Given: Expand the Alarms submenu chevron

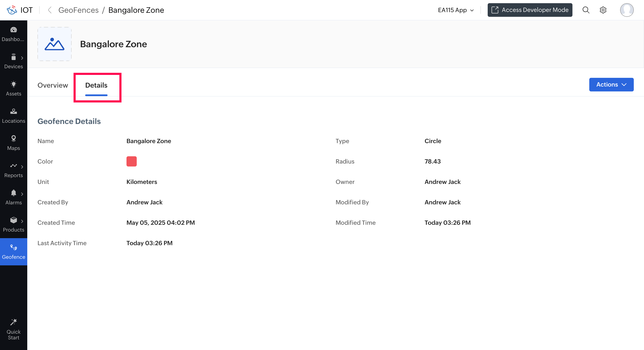Looking at the screenshot, I should (x=22, y=194).
